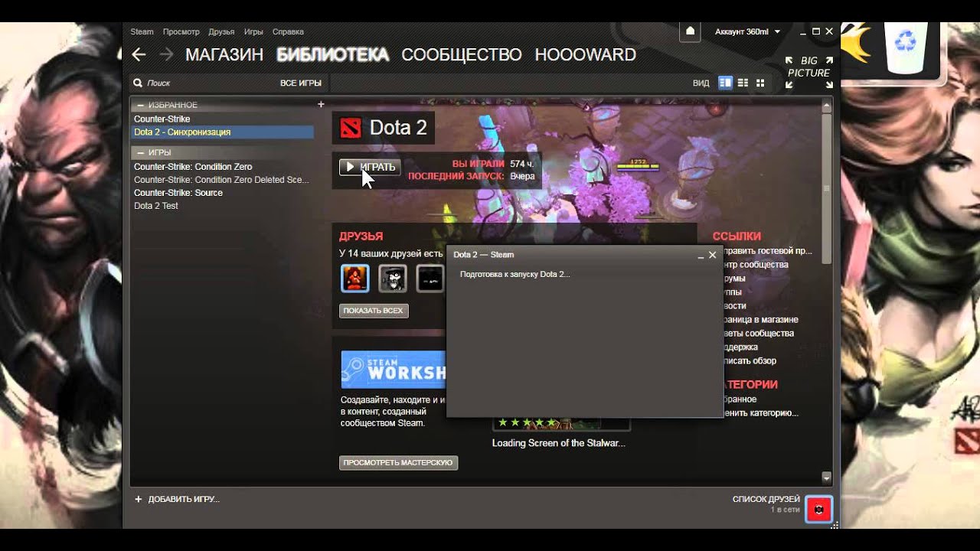Open the Recycle Bin on desktop

tap(907, 47)
